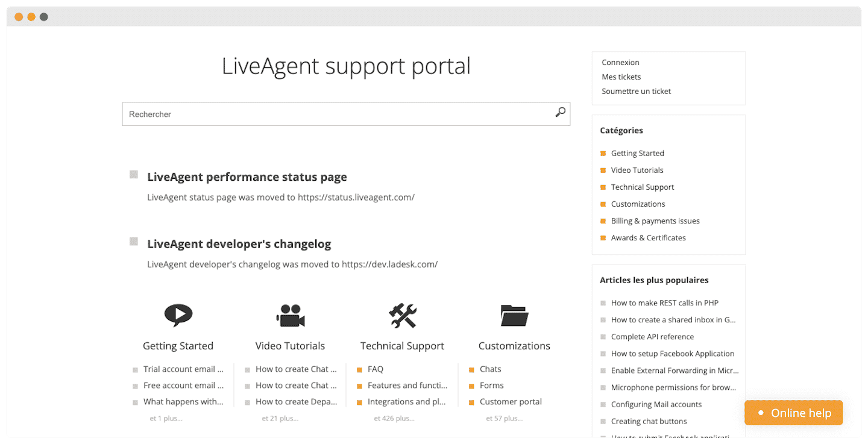
Task: Open Enable External Forwarding article
Action: pyautogui.click(x=675, y=371)
